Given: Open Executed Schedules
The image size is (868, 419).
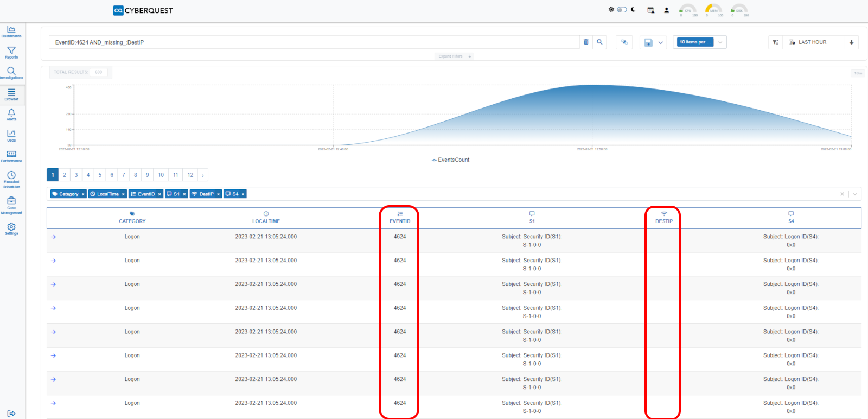Looking at the screenshot, I should (x=11, y=180).
